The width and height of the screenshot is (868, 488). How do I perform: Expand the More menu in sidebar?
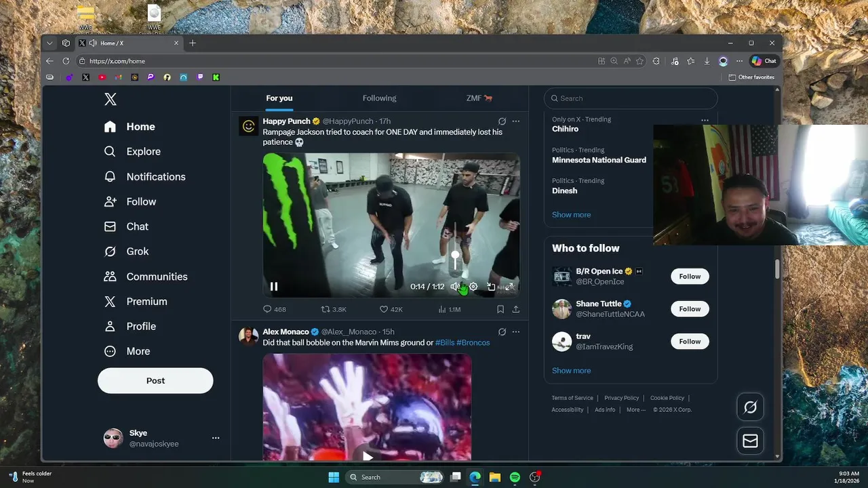127,351
